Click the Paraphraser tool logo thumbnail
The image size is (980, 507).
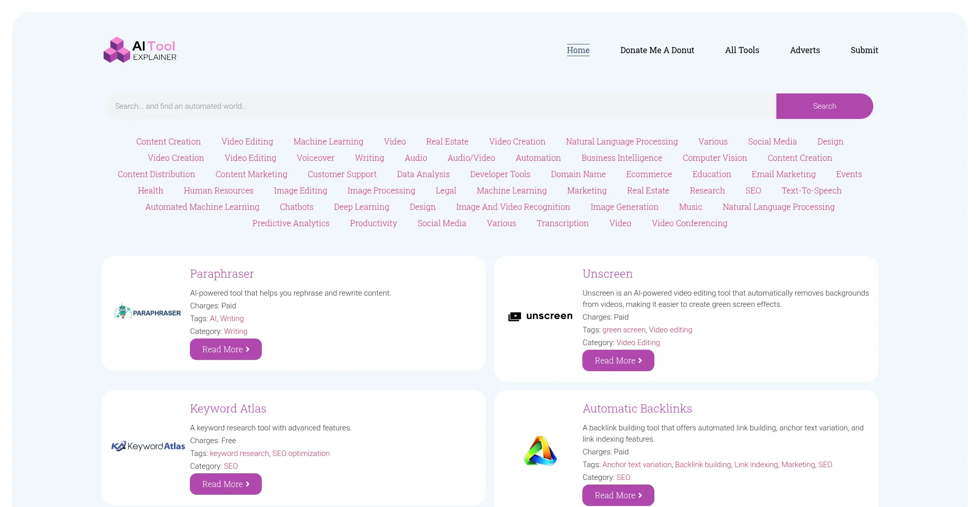point(147,311)
